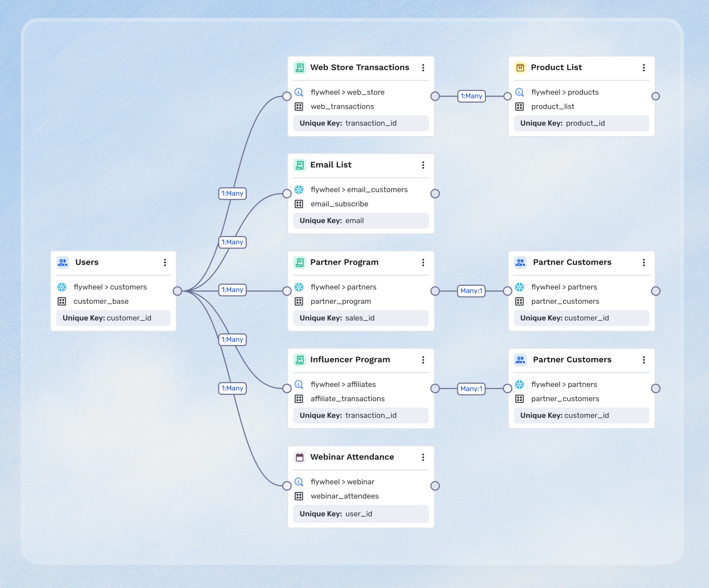Click the Webinar Attendance calendar icon

click(299, 457)
